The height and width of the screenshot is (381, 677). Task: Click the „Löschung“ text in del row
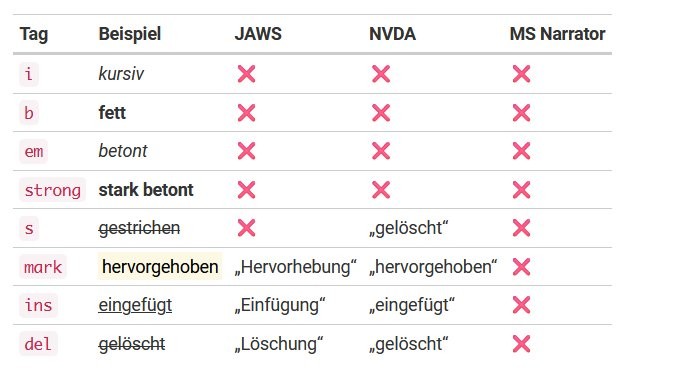point(278,344)
